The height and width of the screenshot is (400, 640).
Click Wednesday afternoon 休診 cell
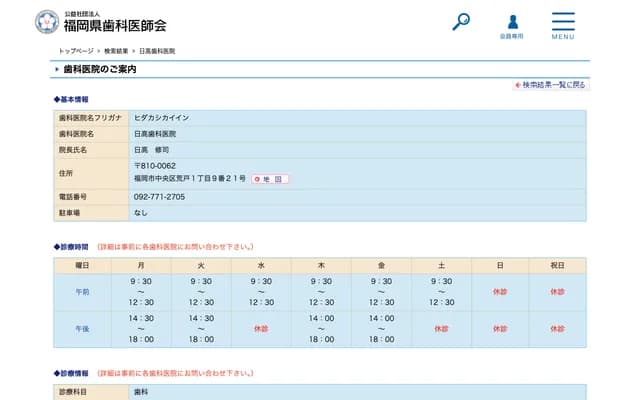pos(261,329)
